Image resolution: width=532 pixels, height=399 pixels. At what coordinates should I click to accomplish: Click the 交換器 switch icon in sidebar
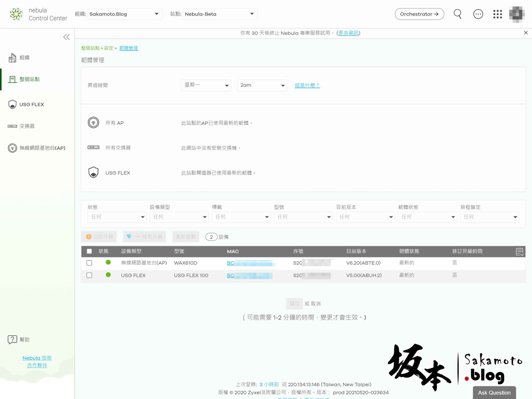pos(12,126)
